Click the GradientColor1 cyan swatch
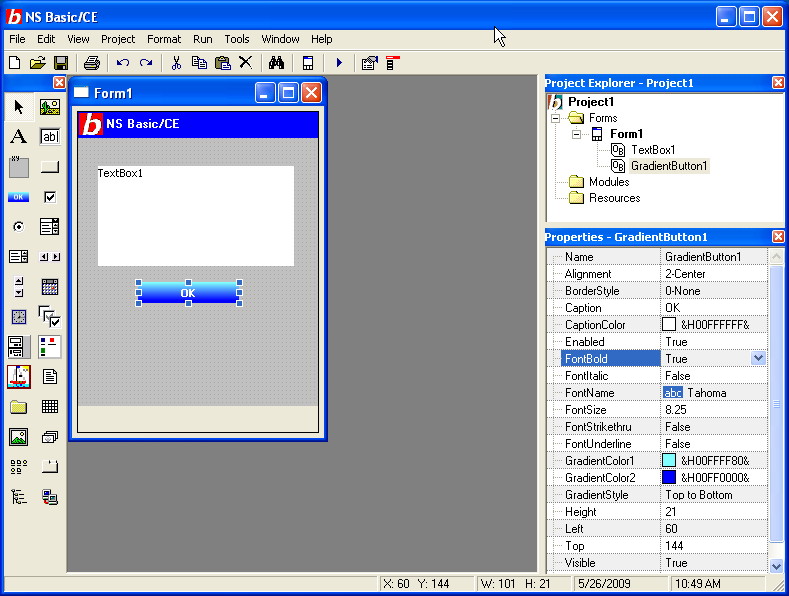789x596 pixels. click(x=669, y=460)
